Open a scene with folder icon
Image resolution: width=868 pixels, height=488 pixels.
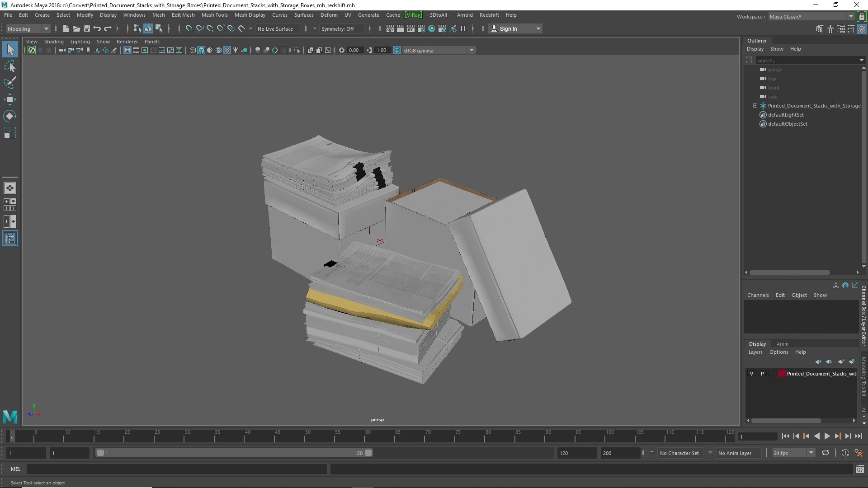[76, 28]
